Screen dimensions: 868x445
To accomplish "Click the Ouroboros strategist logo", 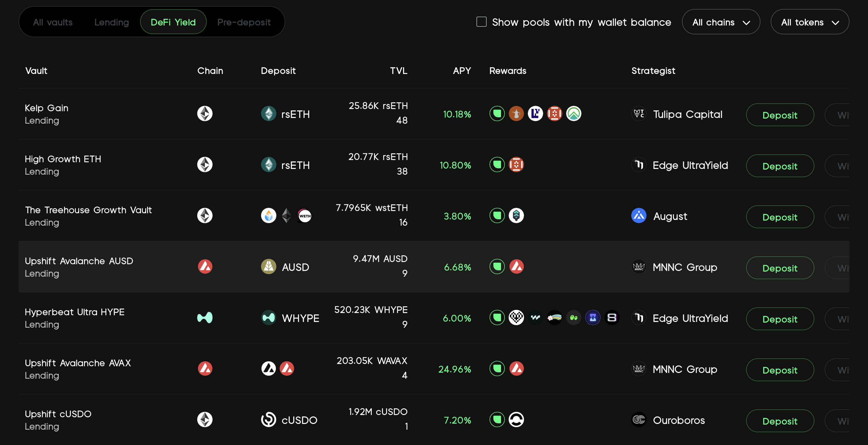I will (639, 420).
